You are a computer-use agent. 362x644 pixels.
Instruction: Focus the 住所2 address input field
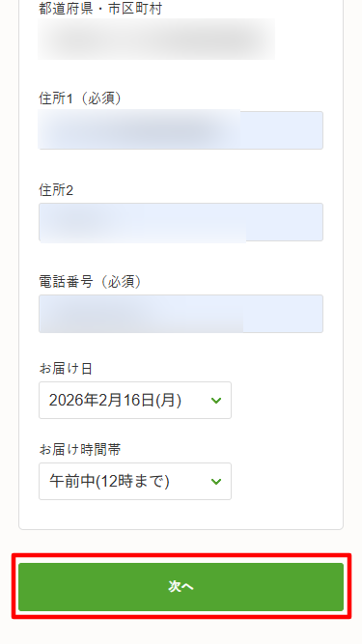(x=181, y=222)
